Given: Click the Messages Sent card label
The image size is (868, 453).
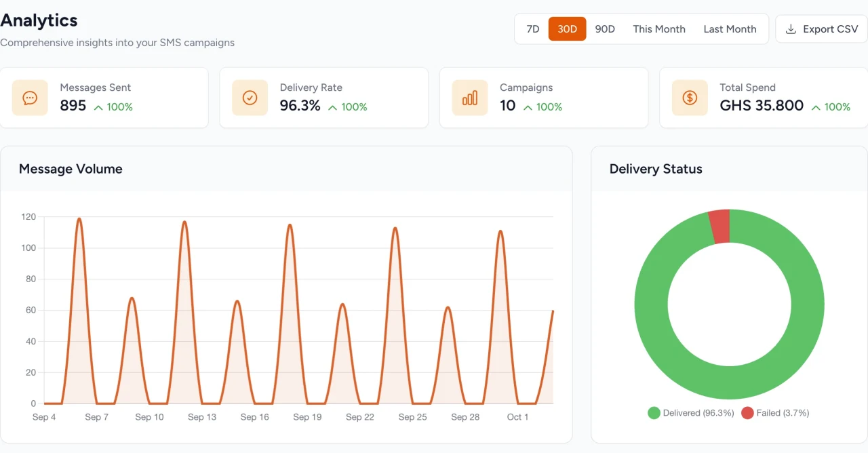Looking at the screenshot, I should click(x=95, y=87).
